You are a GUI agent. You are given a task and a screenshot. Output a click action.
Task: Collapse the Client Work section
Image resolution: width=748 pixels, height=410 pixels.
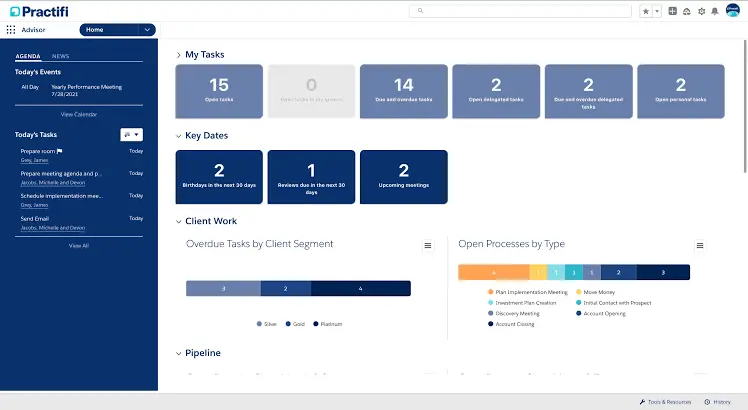178,221
